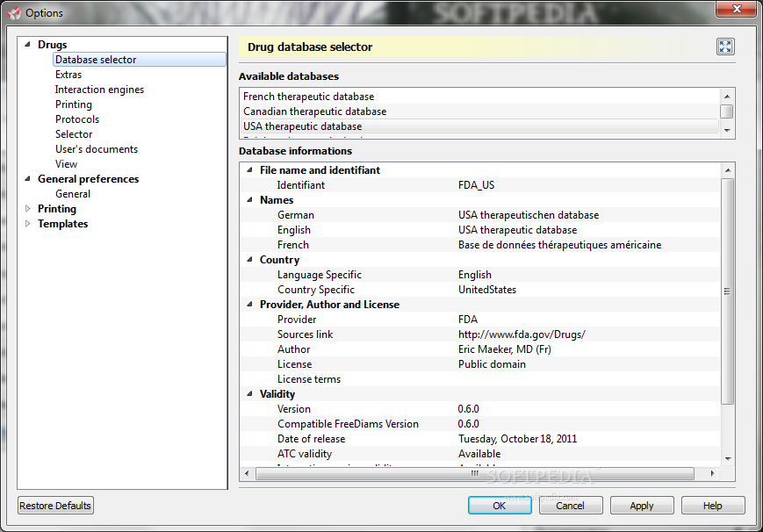The width and height of the screenshot is (763, 532).
Task: Click Compatible FreeDiams Version row
Action: click(479, 424)
